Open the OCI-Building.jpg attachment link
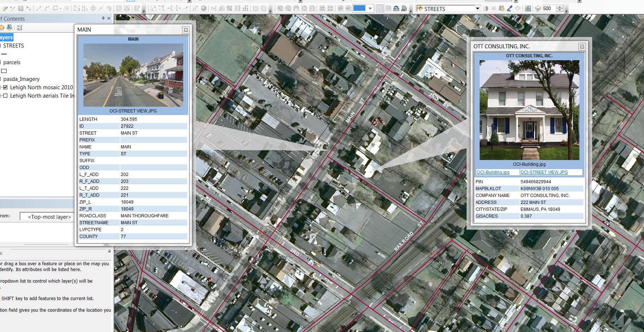 pos(493,172)
